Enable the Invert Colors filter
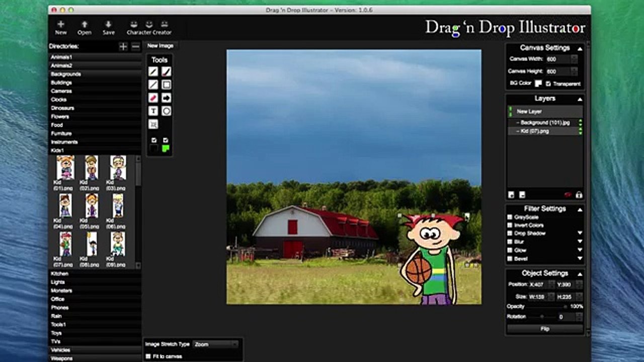The height and width of the screenshot is (362, 644). 510,225
